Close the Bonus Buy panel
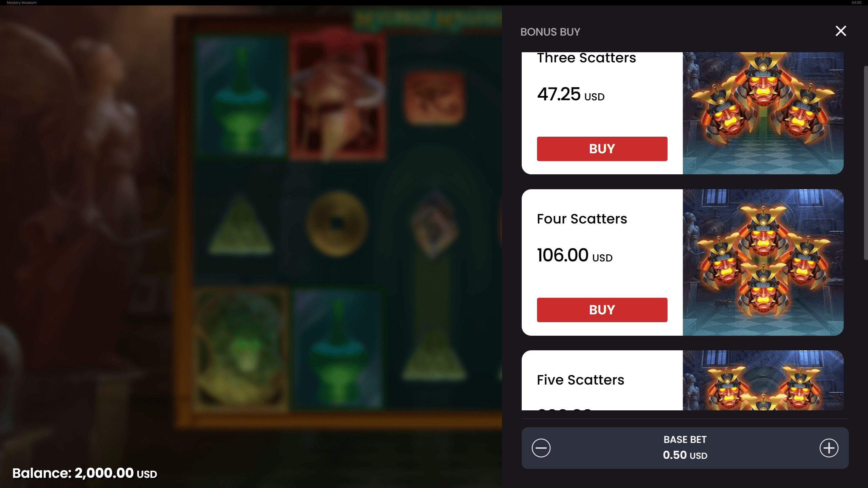The width and height of the screenshot is (868, 488). (841, 31)
